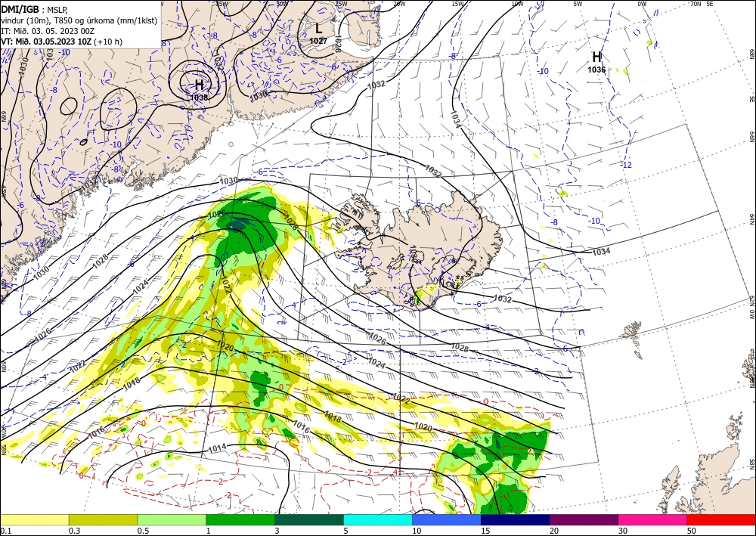The height and width of the screenshot is (536, 756).
Task: Click the red 50 mm legend swatch
Action: click(721, 519)
